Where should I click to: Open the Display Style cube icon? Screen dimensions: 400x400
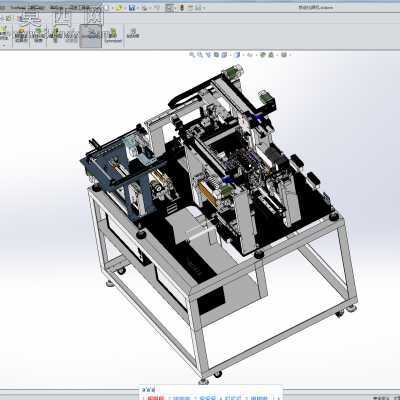pos(237,55)
